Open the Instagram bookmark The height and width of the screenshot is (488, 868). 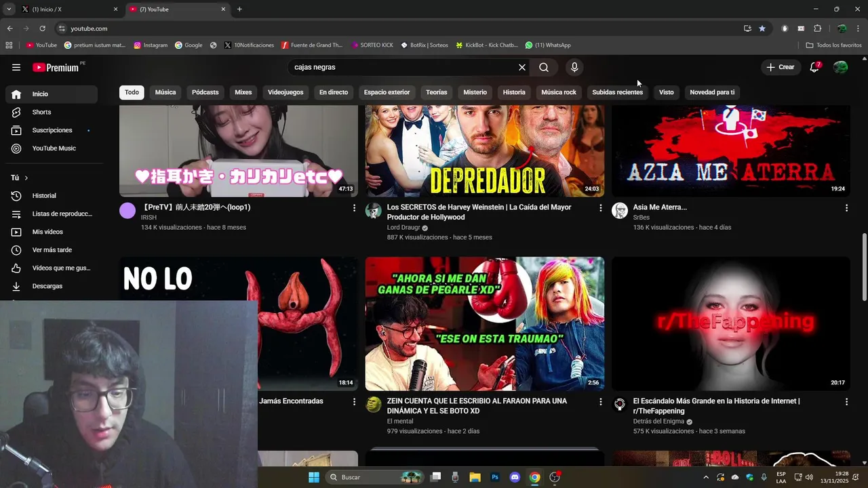[151, 45]
